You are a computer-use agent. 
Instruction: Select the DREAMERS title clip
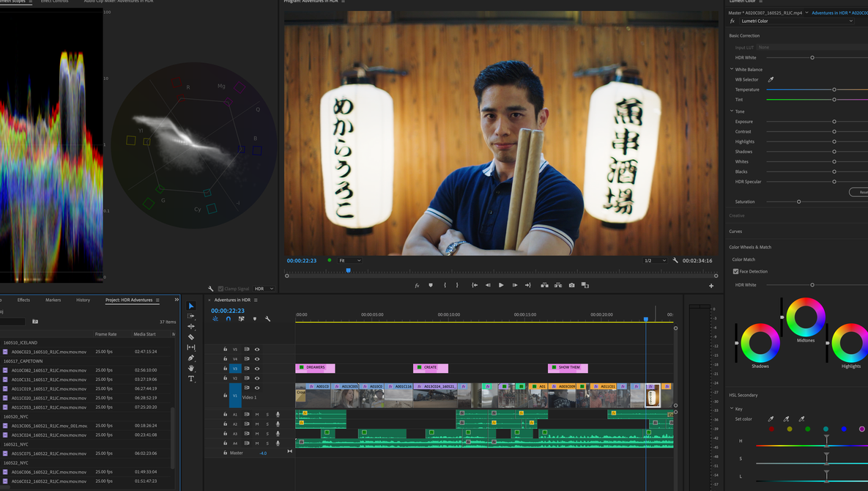[x=315, y=368]
